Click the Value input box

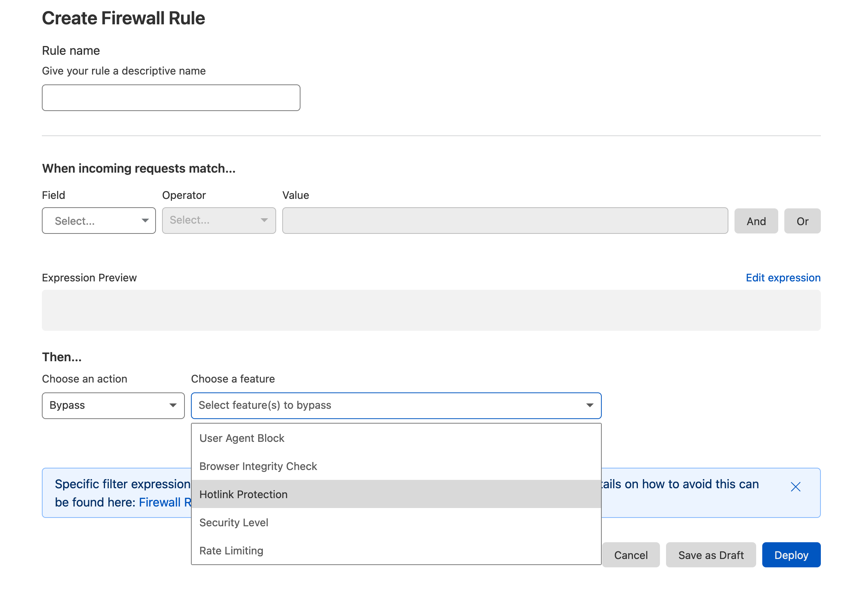(x=505, y=221)
